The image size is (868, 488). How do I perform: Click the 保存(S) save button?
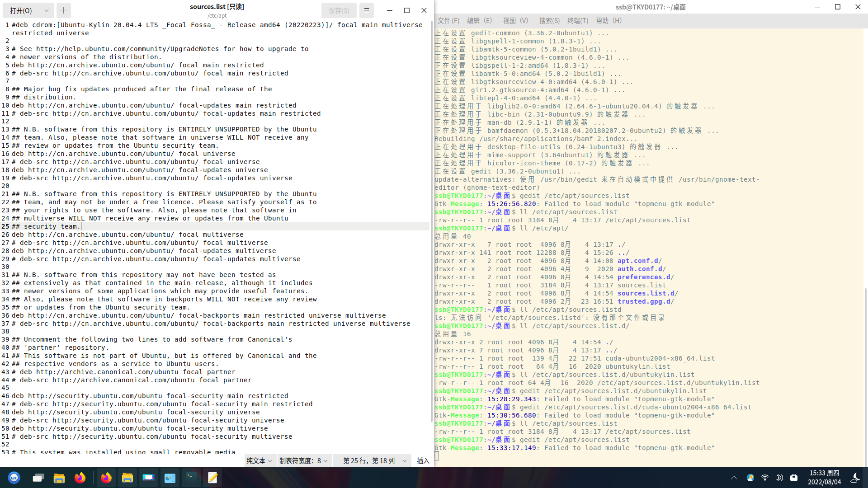(x=339, y=10)
